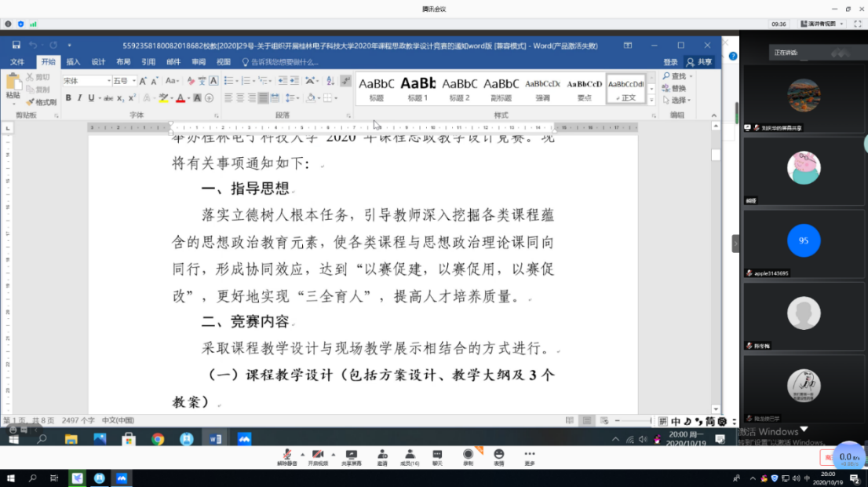Click the 共享屏幕 share screen icon
The image size is (868, 487).
point(351,455)
